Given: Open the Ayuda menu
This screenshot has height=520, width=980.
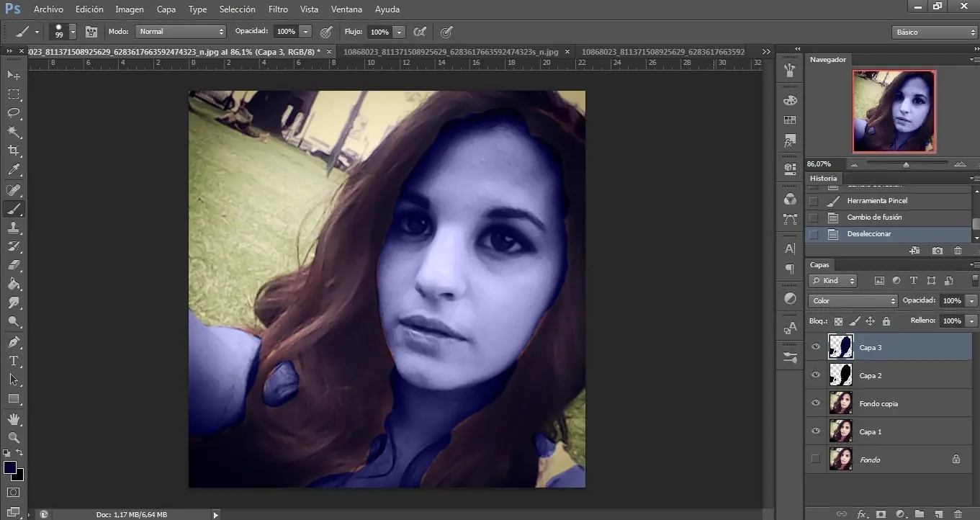Looking at the screenshot, I should pyautogui.click(x=387, y=9).
